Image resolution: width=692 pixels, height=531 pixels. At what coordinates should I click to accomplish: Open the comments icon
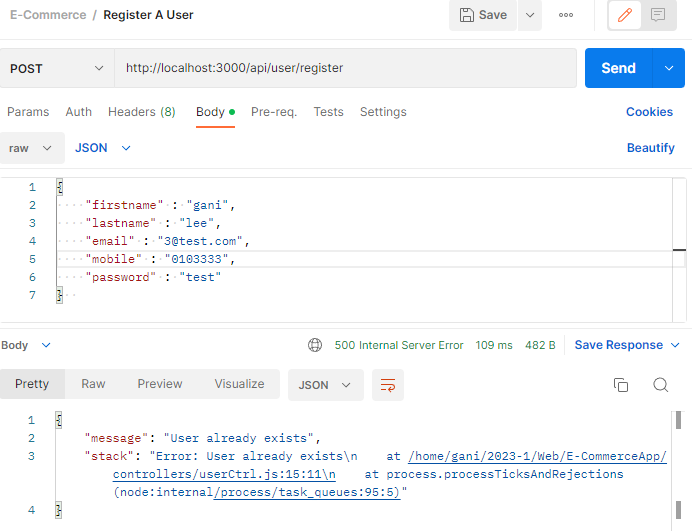pyautogui.click(x=658, y=15)
